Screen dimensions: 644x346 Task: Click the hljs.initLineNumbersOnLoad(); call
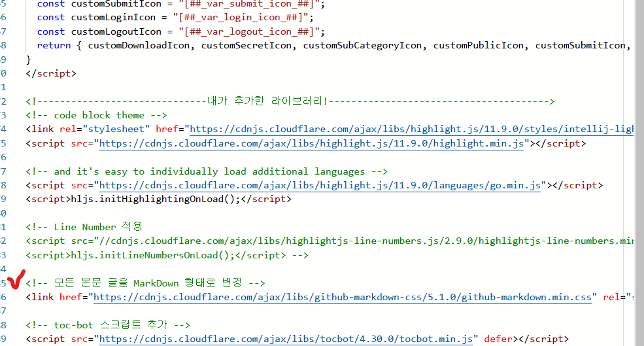click(153, 255)
